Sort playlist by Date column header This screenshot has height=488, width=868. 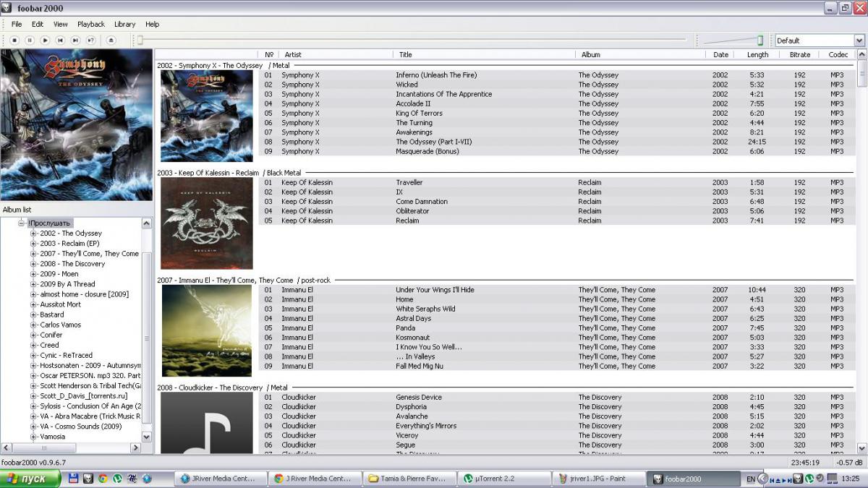(720, 54)
